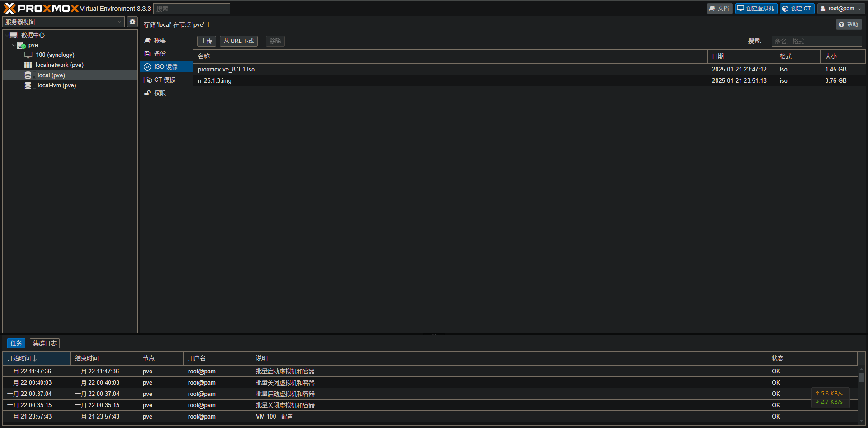Sort by the 格式 column header
This screenshot has width=868, height=428.
pyautogui.click(x=797, y=56)
